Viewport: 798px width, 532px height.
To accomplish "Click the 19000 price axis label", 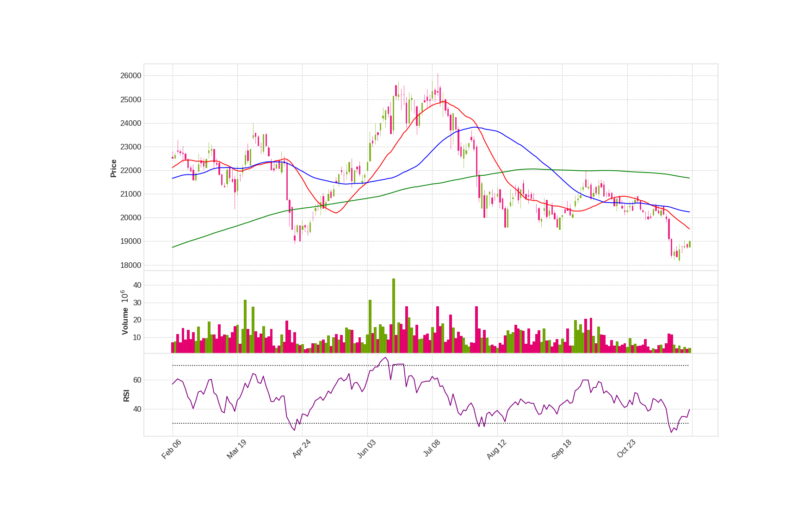I will coord(130,241).
